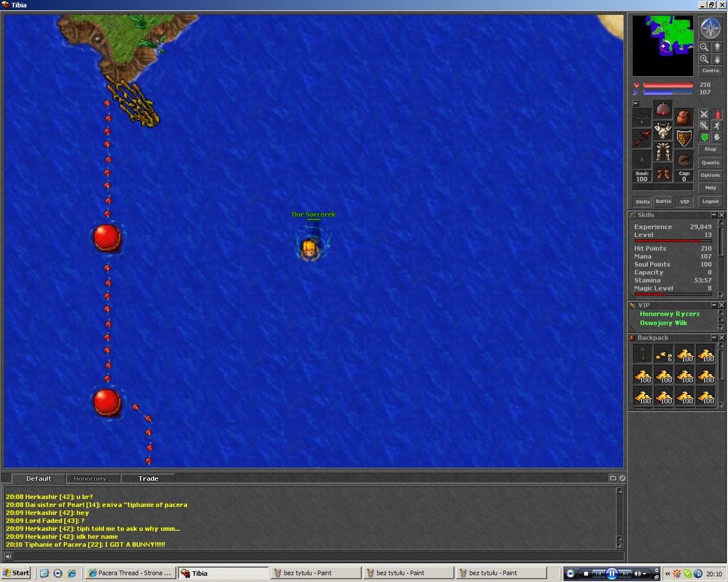This screenshot has height=582, width=728.
Task: Close the Skills panel
Action: [721, 215]
